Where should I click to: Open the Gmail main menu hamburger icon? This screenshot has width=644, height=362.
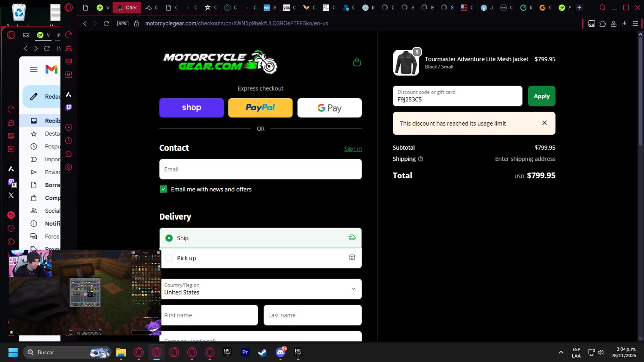[34, 69]
